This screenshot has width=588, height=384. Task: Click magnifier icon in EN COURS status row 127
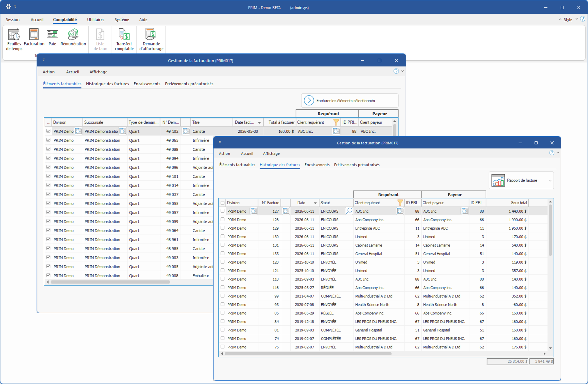(349, 211)
